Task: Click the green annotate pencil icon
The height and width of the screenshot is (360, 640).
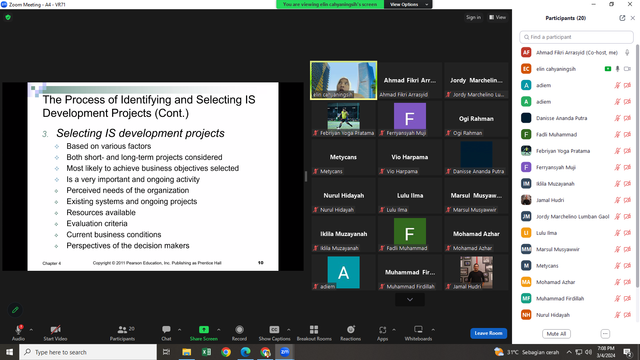Action: [15, 310]
